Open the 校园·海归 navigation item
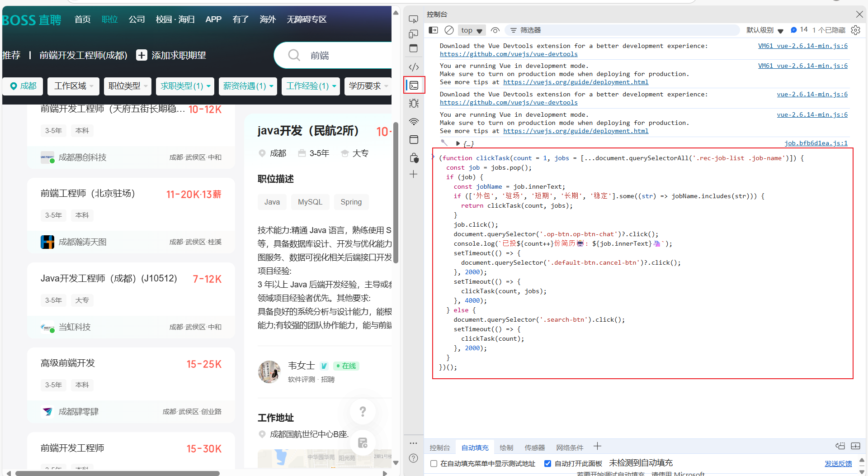 pos(175,19)
